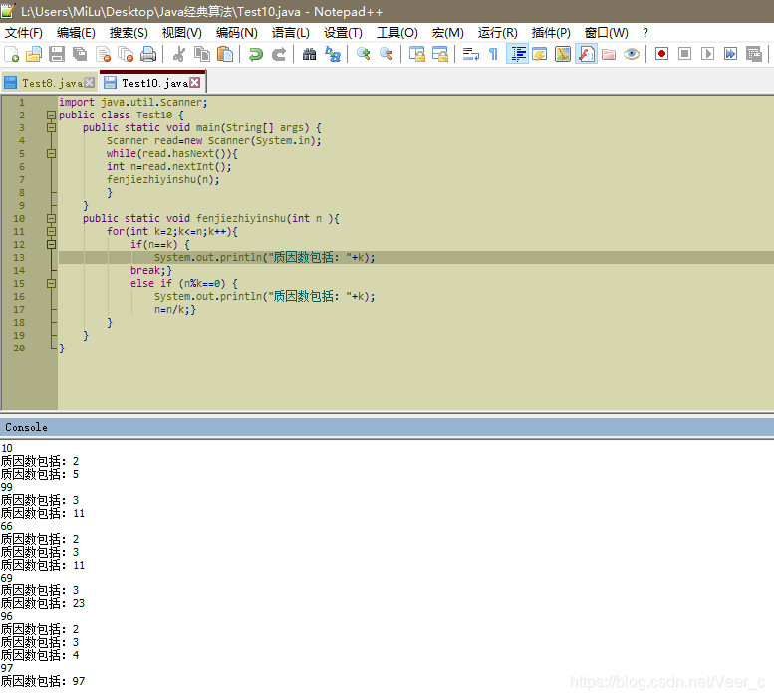
Task: Toggle Show all characters pilcrow icon
Action: [x=493, y=54]
